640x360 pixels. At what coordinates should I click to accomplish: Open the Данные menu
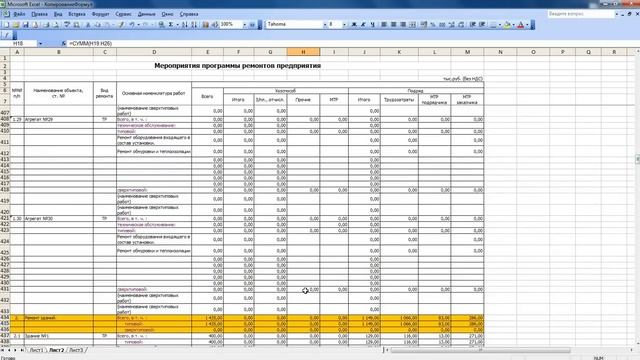pos(147,14)
